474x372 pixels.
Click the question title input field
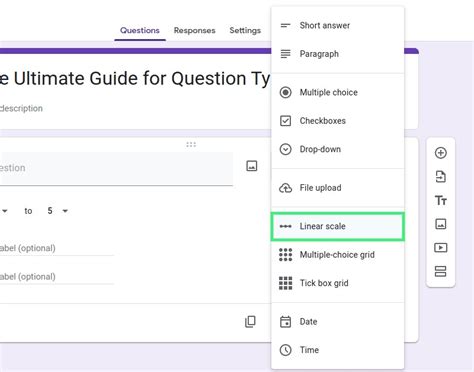pos(116,168)
